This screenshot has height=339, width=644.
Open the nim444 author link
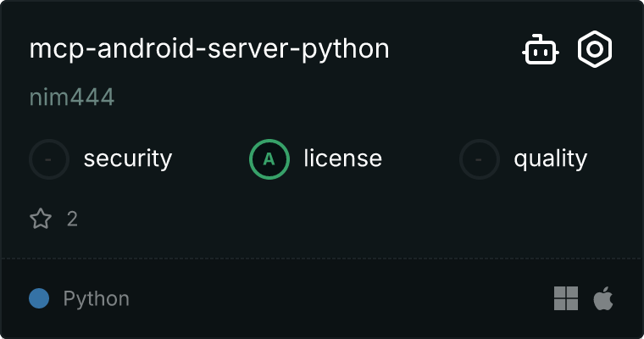(x=72, y=98)
